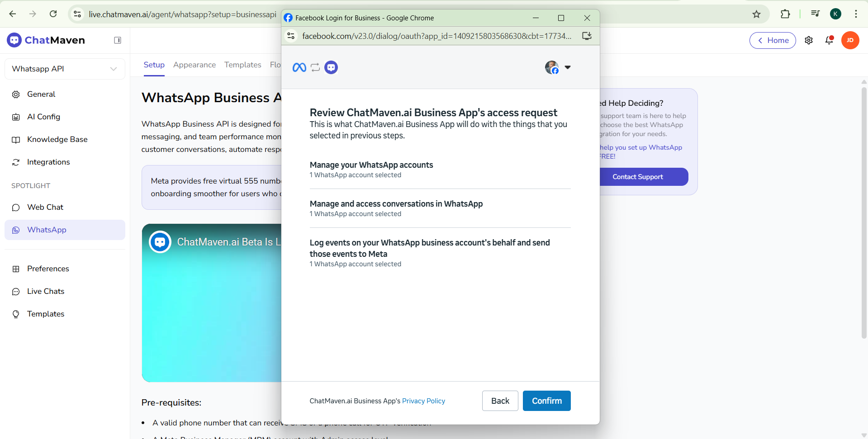Open Knowledge Base section

(57, 139)
